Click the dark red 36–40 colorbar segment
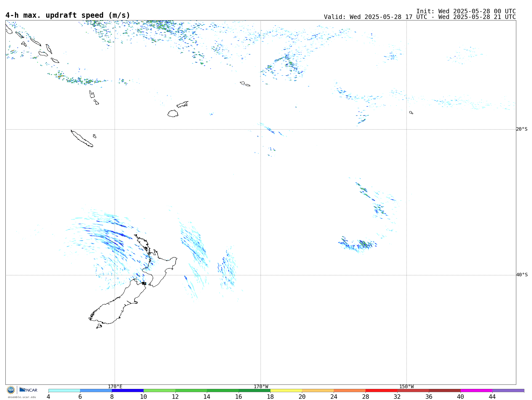Screen dimensions: 532x400 pos(445,390)
